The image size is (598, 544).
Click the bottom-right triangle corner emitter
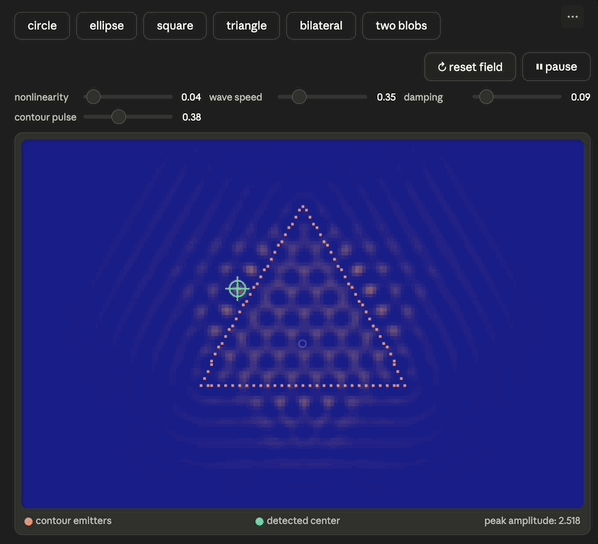(405, 386)
